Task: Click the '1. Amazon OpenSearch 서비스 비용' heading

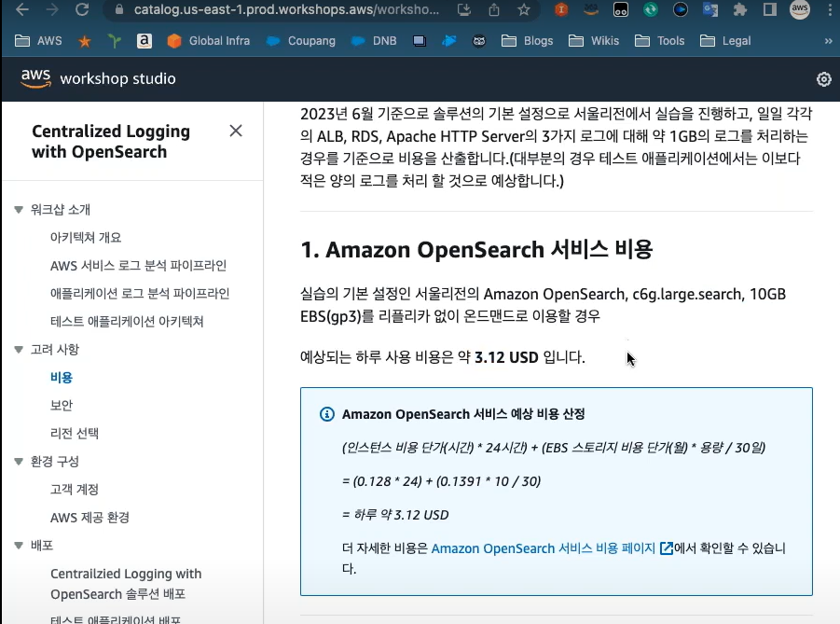Action: tap(476, 250)
